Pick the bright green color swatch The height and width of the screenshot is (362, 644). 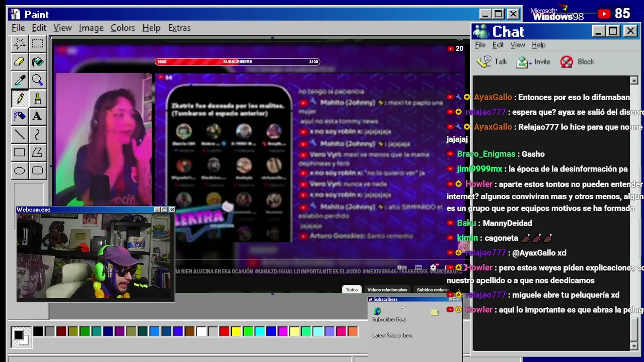(248, 331)
